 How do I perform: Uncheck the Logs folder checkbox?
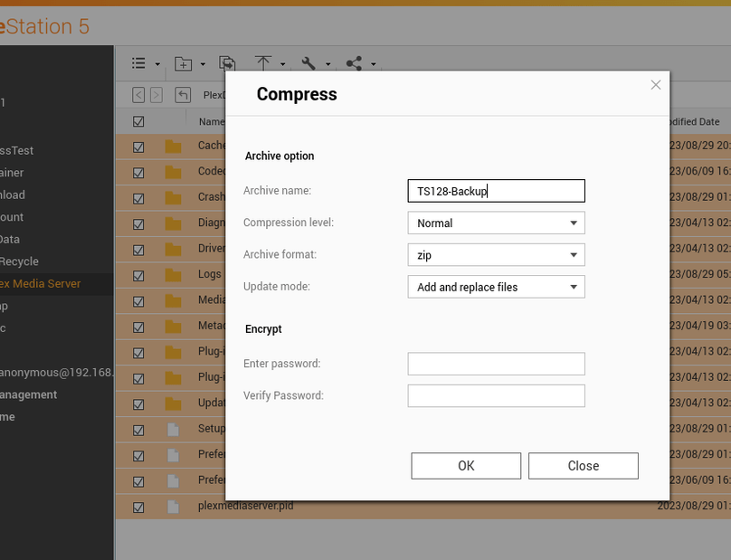[138, 276]
